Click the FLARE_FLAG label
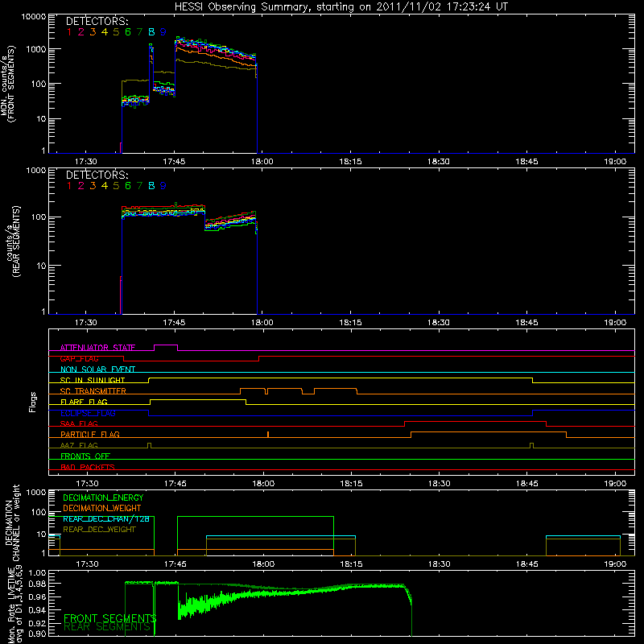This screenshot has height=644, width=644. 84,402
